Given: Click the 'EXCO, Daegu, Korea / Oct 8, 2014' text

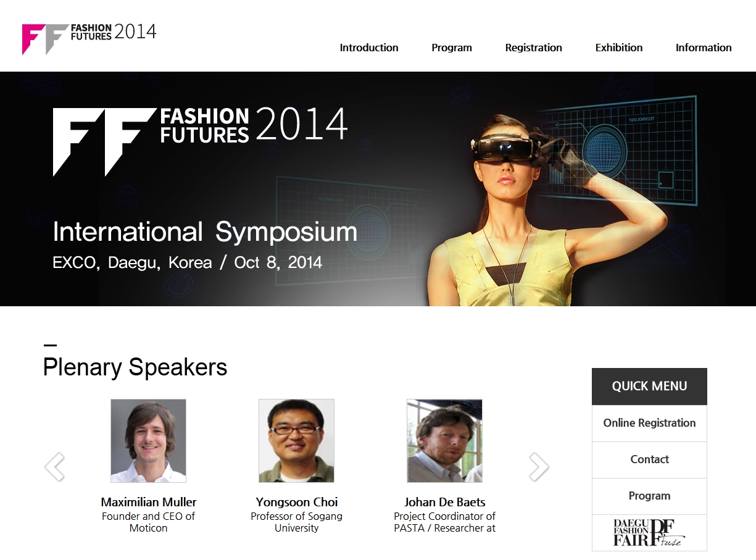Looking at the screenshot, I should [188, 262].
